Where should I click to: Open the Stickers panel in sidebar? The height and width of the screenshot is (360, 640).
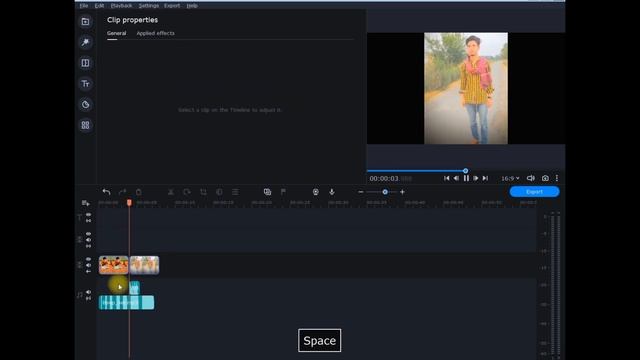[85, 104]
